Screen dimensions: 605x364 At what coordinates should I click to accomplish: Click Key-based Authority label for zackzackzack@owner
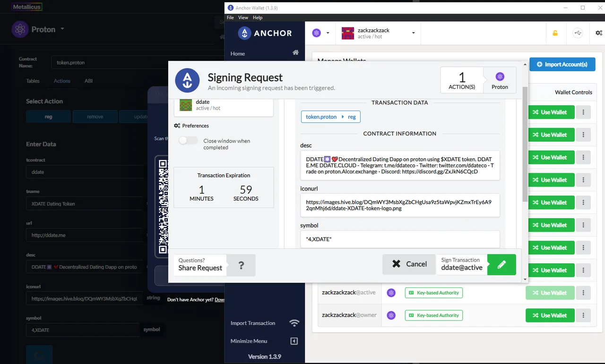(434, 315)
